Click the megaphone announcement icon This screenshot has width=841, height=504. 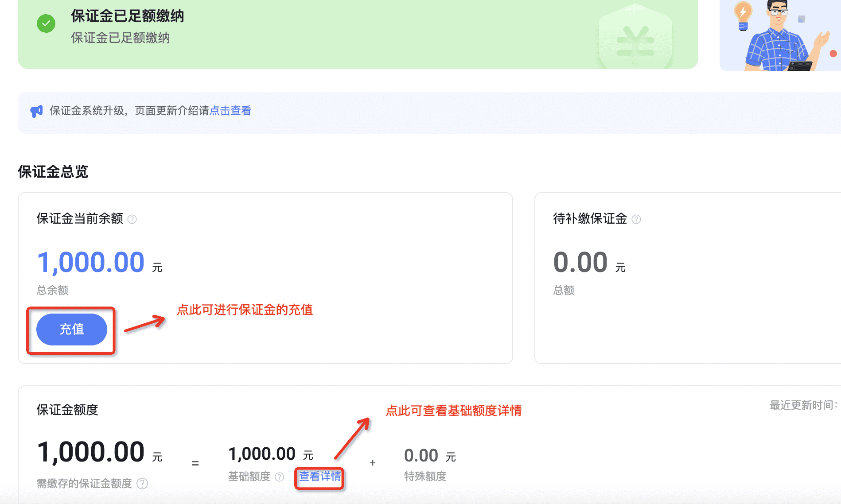pos(36,110)
